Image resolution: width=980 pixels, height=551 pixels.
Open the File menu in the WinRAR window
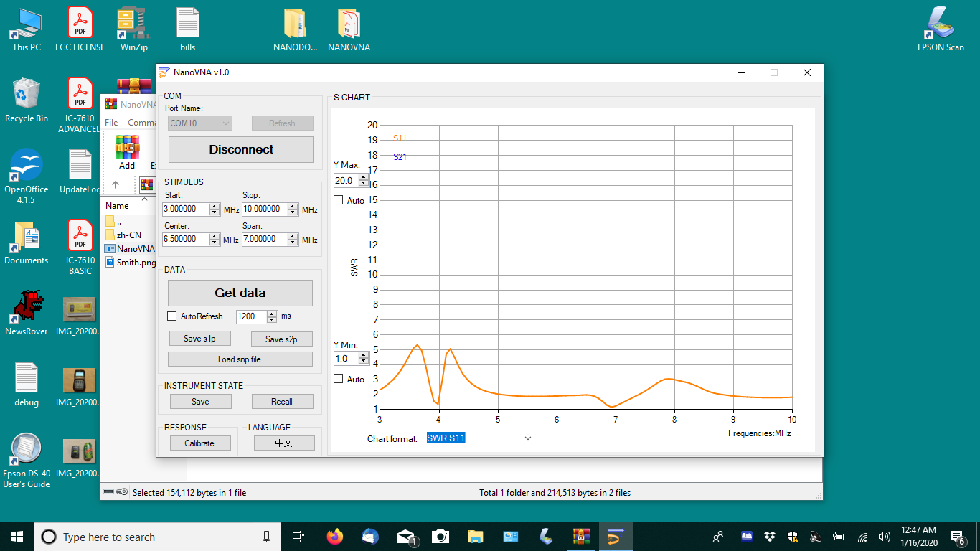[x=111, y=123]
